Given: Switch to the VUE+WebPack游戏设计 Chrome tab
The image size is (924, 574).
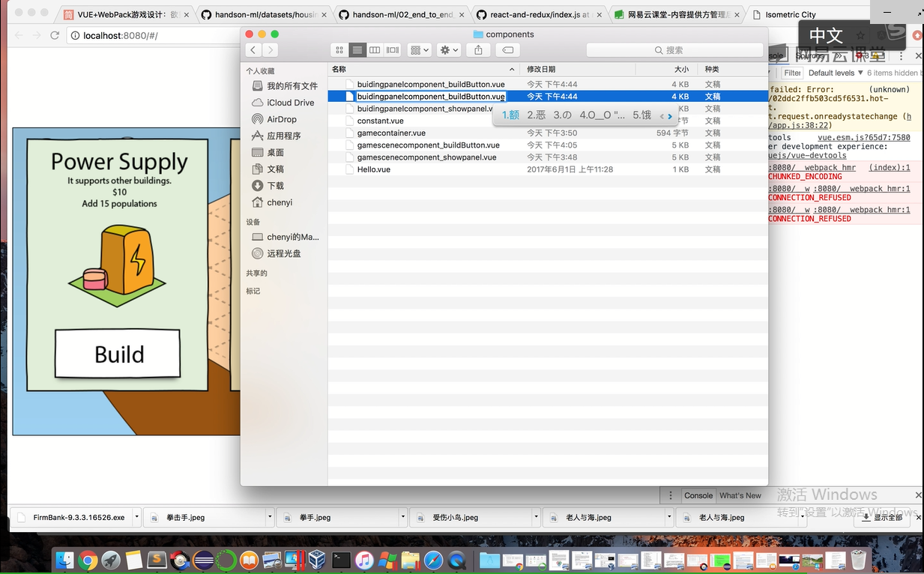Looking at the screenshot, I should pyautogui.click(x=127, y=14).
